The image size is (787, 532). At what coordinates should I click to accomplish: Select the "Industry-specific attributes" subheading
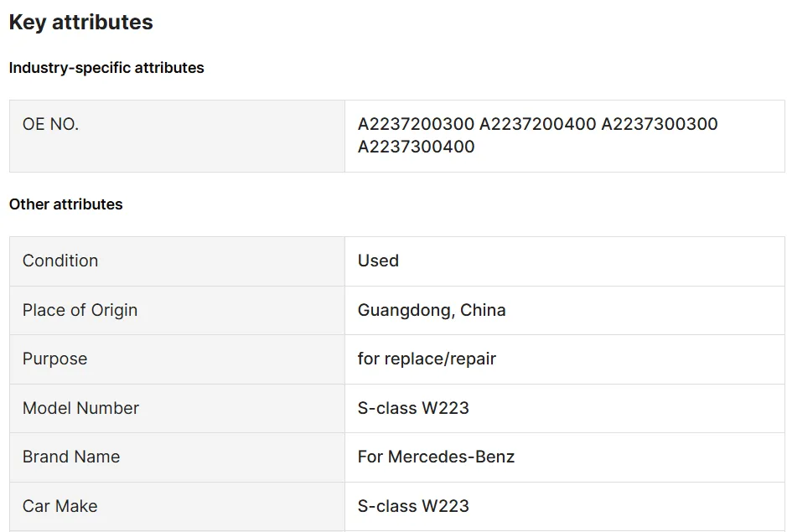click(x=106, y=68)
